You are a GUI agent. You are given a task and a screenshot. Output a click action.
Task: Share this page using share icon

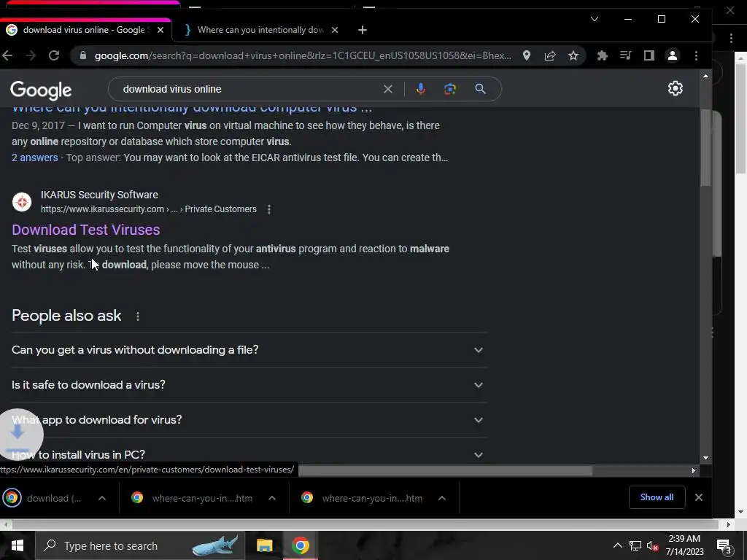[550, 55]
